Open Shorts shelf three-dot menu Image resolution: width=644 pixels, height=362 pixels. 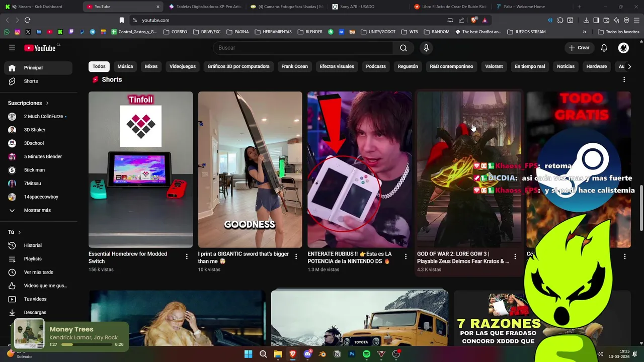tap(624, 80)
